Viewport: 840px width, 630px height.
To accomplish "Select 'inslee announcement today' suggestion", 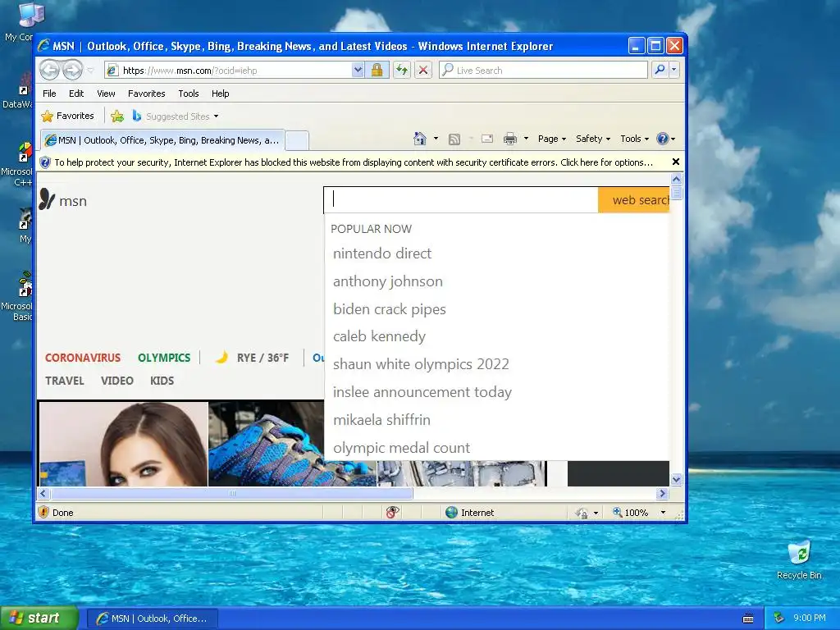I will (422, 392).
